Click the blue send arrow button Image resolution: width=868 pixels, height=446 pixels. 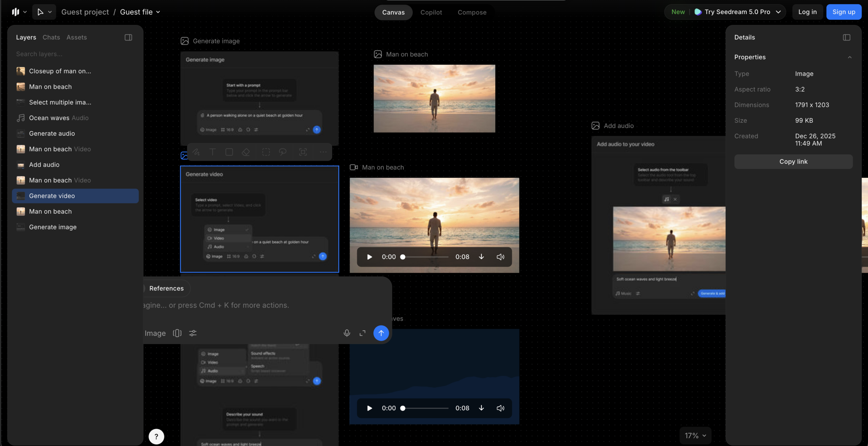pyautogui.click(x=381, y=333)
